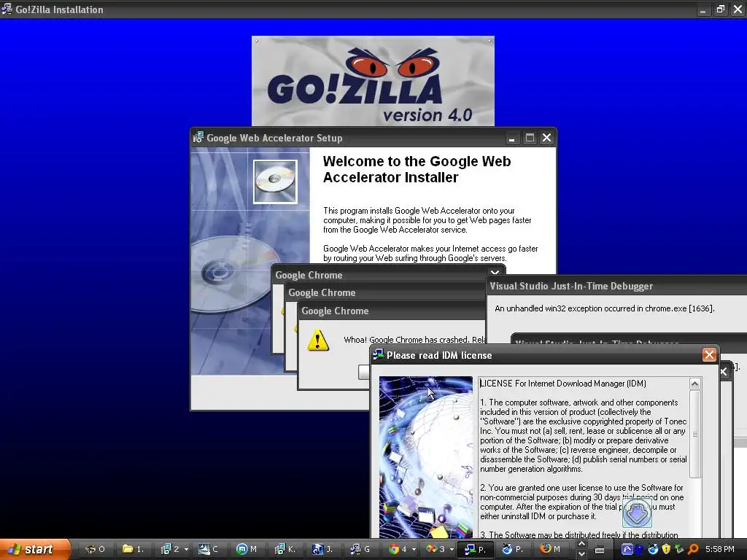The height and width of the screenshot is (560, 747).
Task: Click the dark blue figure tray icon
Action: coord(639,550)
